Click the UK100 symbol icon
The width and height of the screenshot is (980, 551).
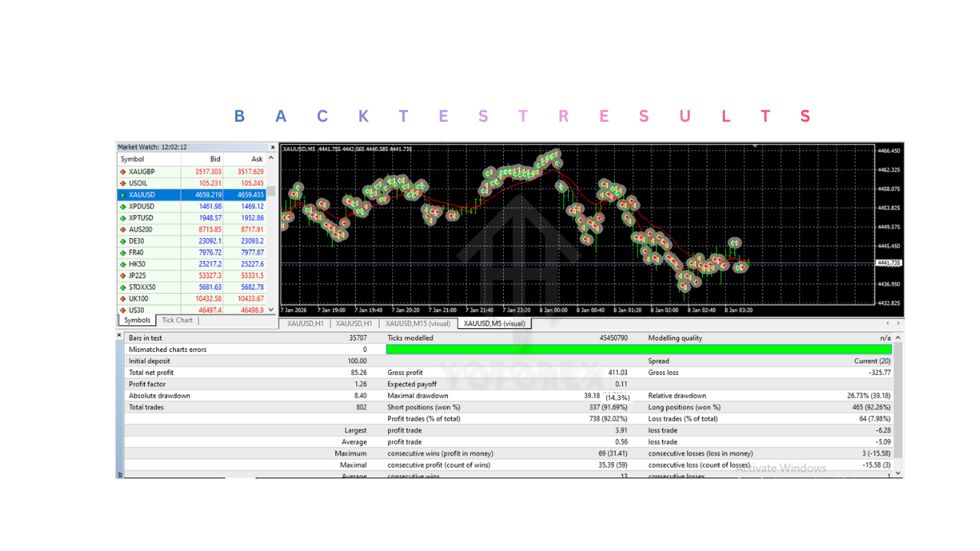point(121,298)
